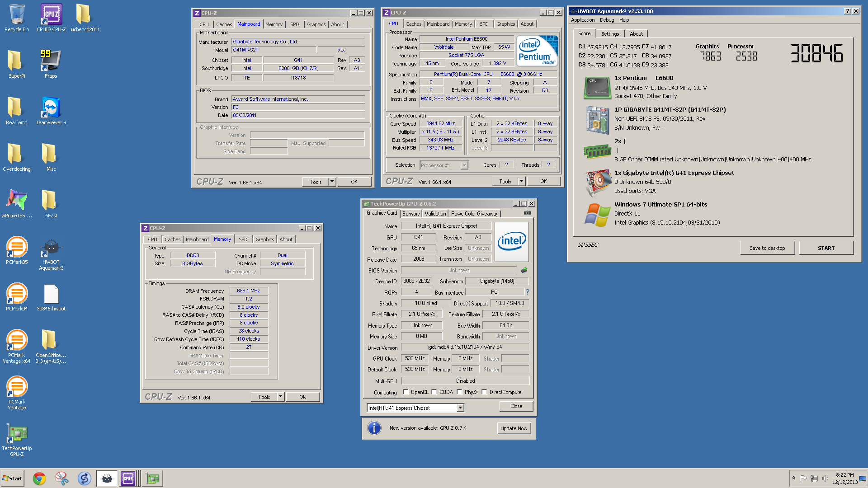Viewport: 868px width, 488px height.
Task: Open the Settings tab in HWBOT Aquamark
Action: (x=610, y=34)
